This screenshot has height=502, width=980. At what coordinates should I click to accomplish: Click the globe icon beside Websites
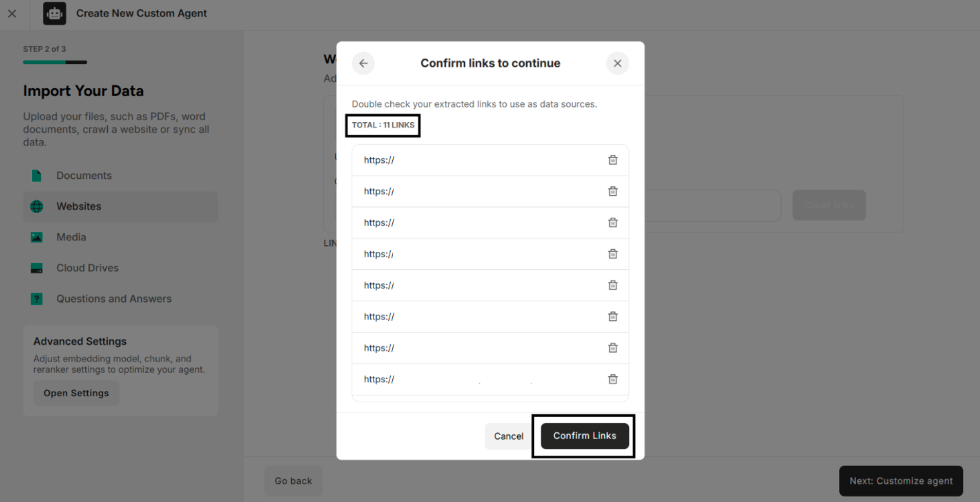(37, 206)
